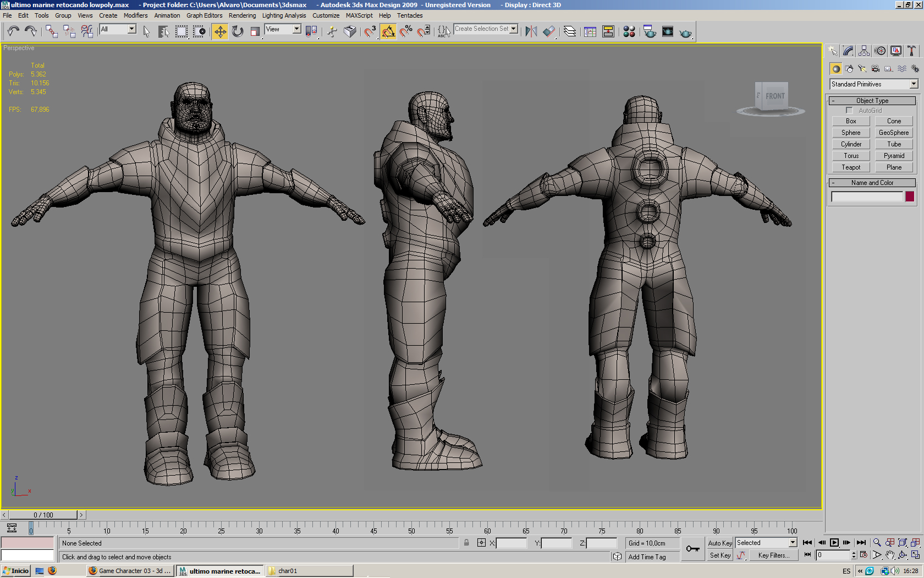The width and height of the screenshot is (924, 578).
Task: Select the Rotate tool in main toolbar
Action: coord(238,32)
